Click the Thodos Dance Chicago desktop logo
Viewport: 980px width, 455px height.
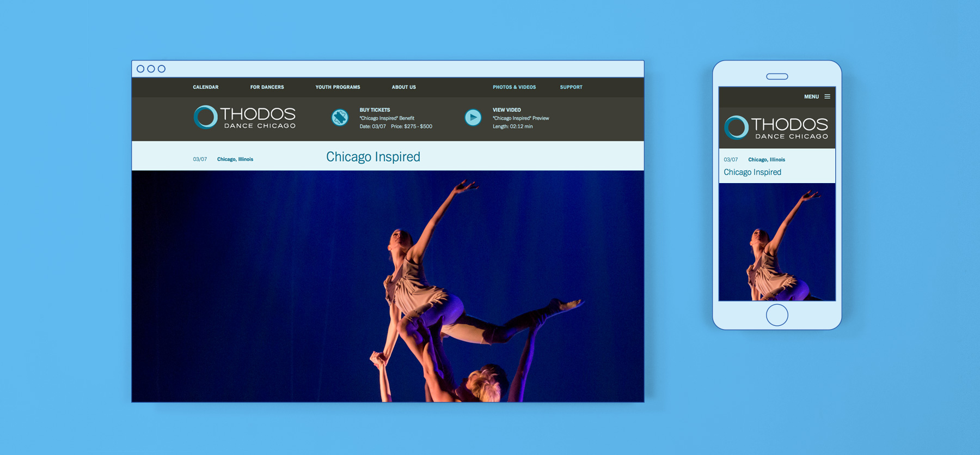pyautogui.click(x=244, y=117)
